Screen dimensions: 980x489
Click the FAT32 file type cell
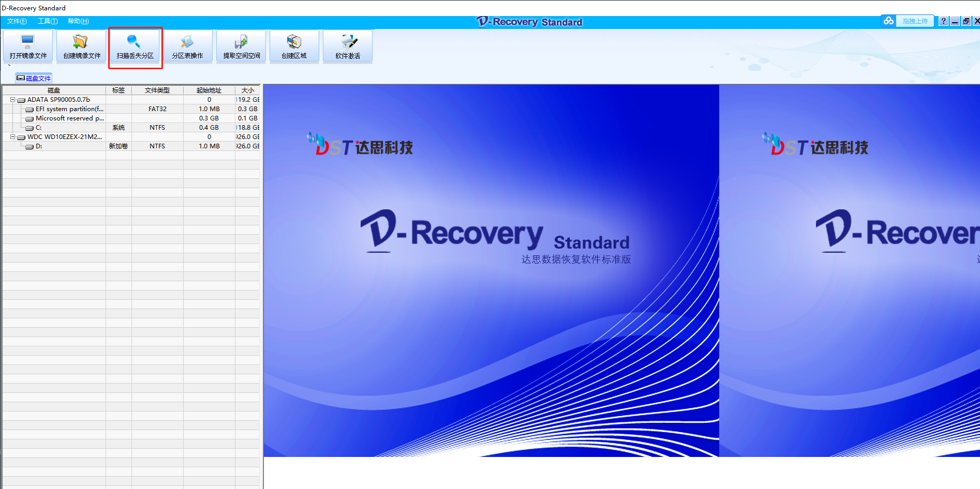click(x=157, y=109)
